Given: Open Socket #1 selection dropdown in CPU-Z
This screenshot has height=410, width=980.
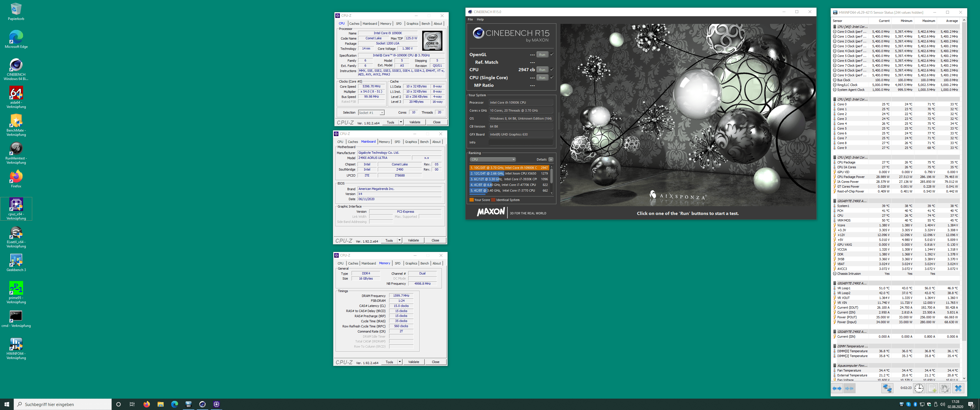Looking at the screenshot, I should (371, 112).
